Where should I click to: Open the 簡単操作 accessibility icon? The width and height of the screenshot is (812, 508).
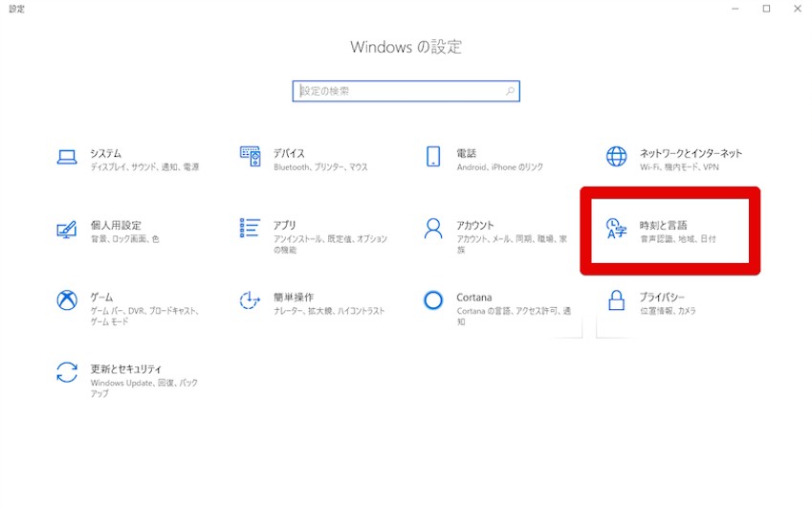coord(250,300)
